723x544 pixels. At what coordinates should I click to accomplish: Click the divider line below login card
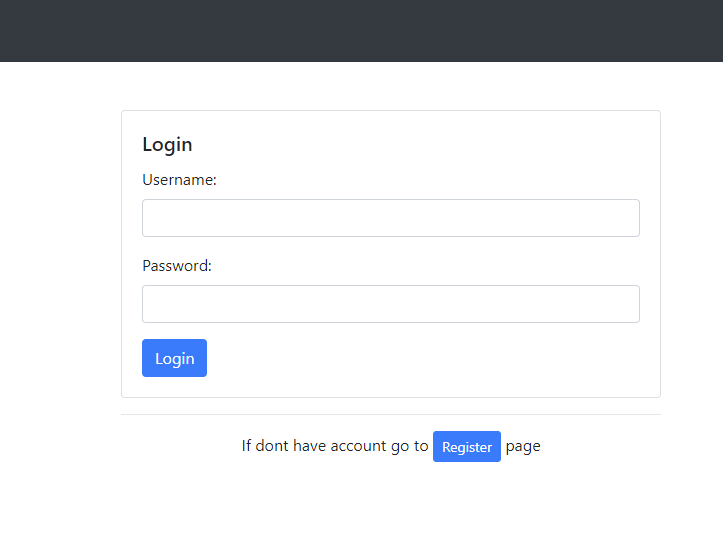point(390,414)
